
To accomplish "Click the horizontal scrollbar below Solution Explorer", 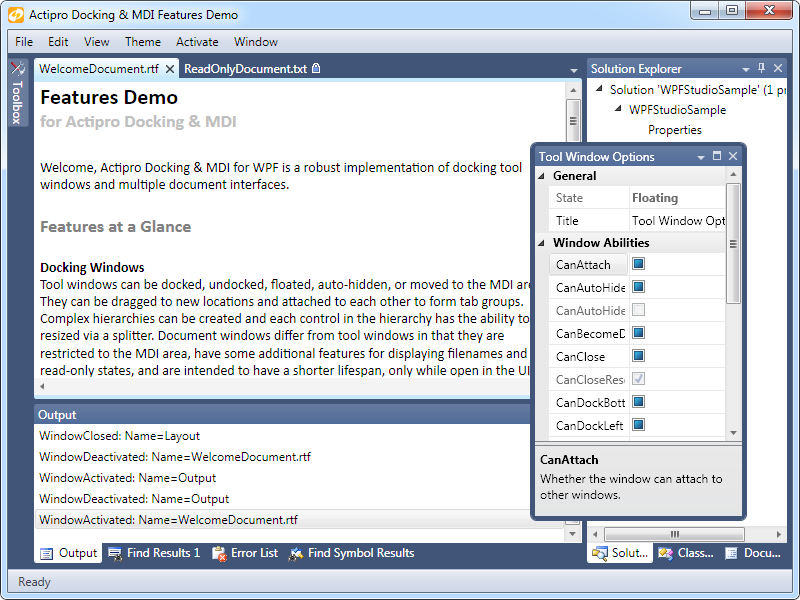I will pyautogui.click(x=673, y=534).
